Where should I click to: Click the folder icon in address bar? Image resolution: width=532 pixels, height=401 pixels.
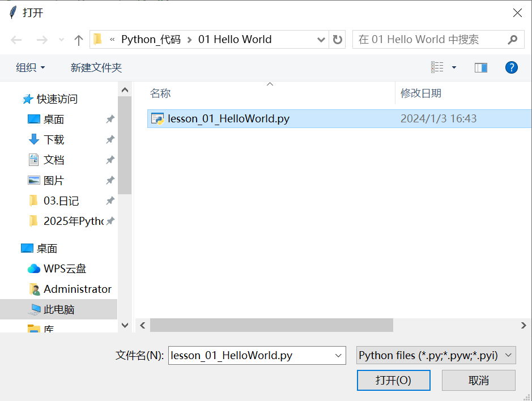click(97, 39)
